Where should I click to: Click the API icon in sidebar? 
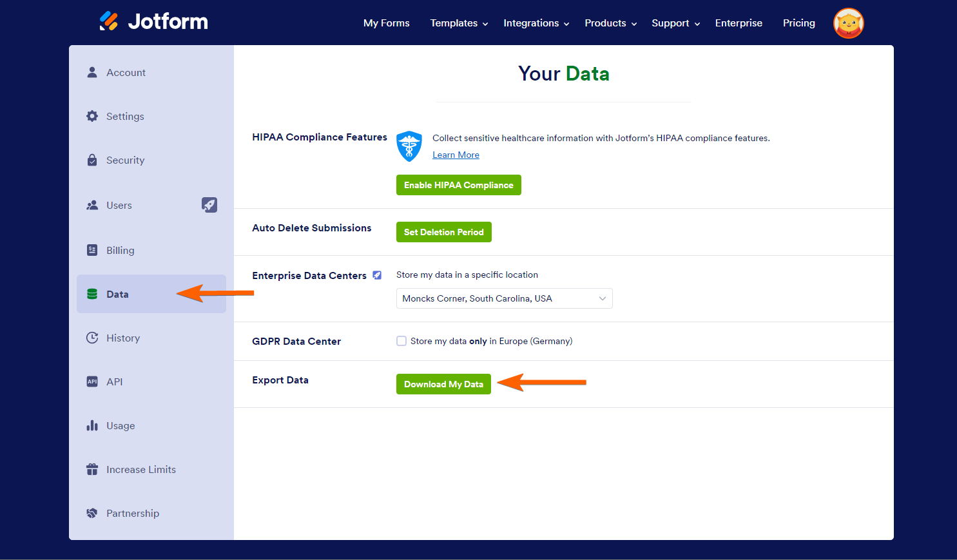point(92,381)
